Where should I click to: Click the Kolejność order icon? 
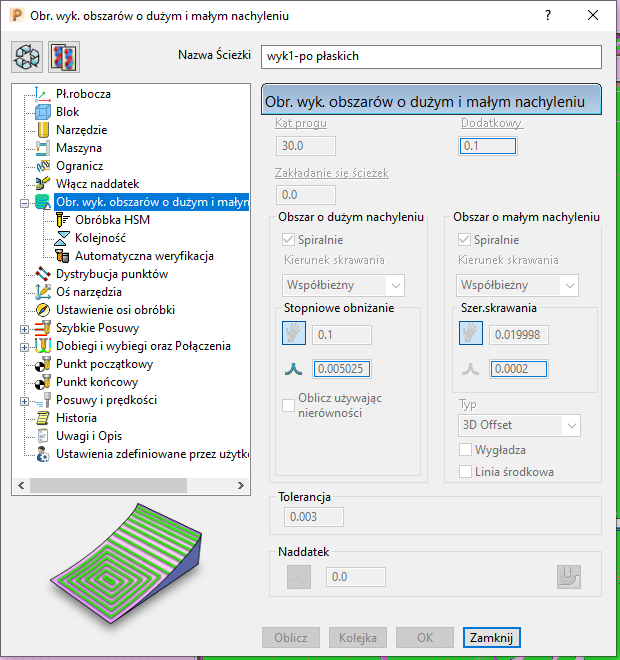[62, 238]
